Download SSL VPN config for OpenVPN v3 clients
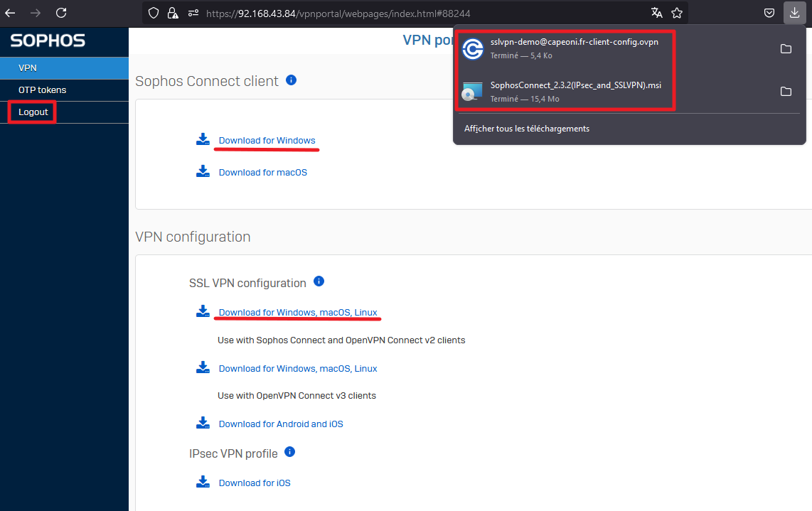Image resolution: width=812 pixels, height=511 pixels. click(x=298, y=369)
